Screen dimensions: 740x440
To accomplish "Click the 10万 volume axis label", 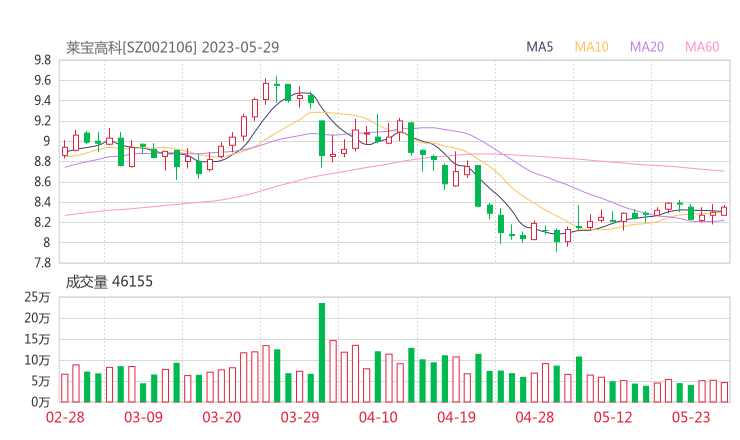I will pyautogui.click(x=37, y=360).
